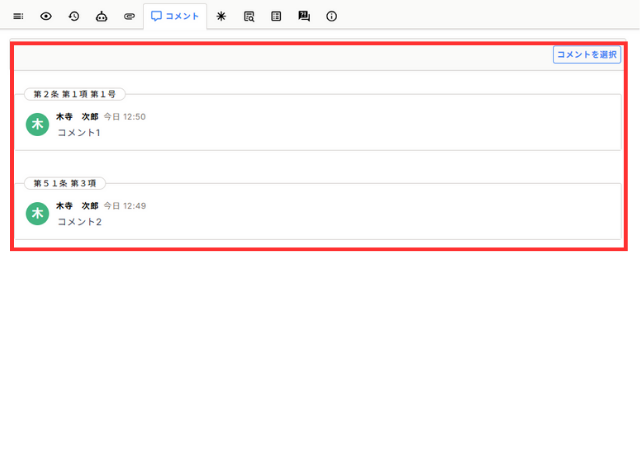Click the eye preview icon tab
The height and width of the screenshot is (461, 640).
pyautogui.click(x=46, y=16)
